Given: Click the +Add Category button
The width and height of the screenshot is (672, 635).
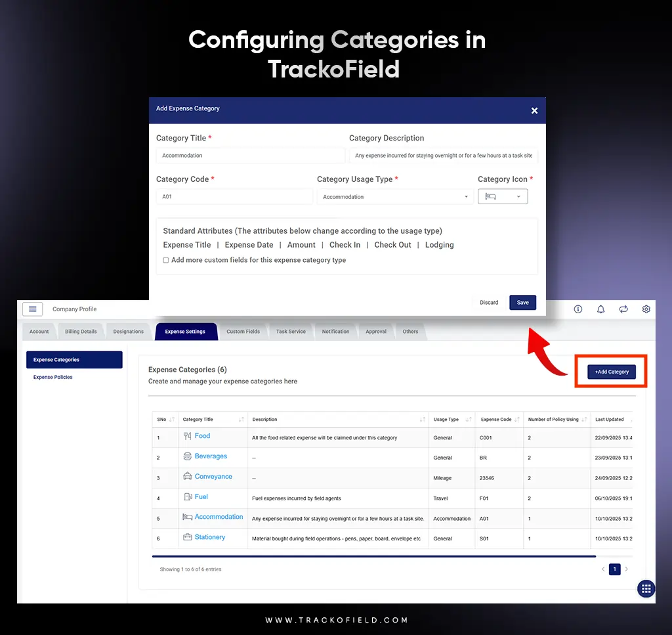Looking at the screenshot, I should pyautogui.click(x=610, y=372).
